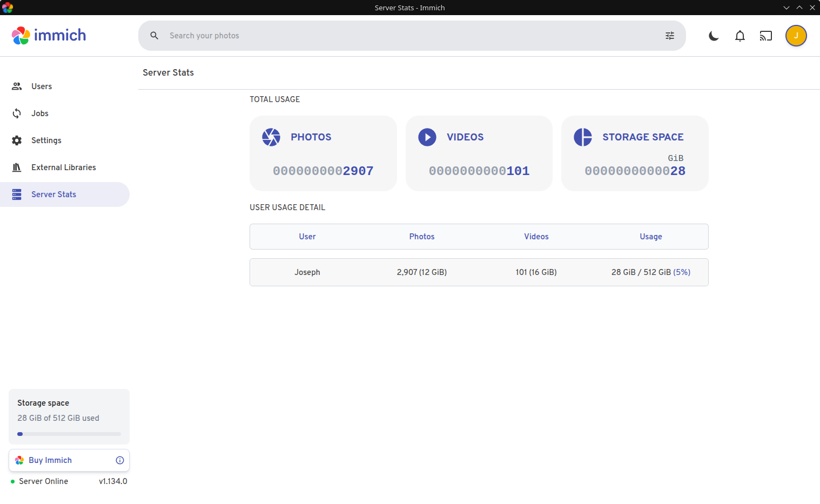Click the info icon next to Buy Immich
Viewport: 820px width, 504px height.
(x=119, y=460)
